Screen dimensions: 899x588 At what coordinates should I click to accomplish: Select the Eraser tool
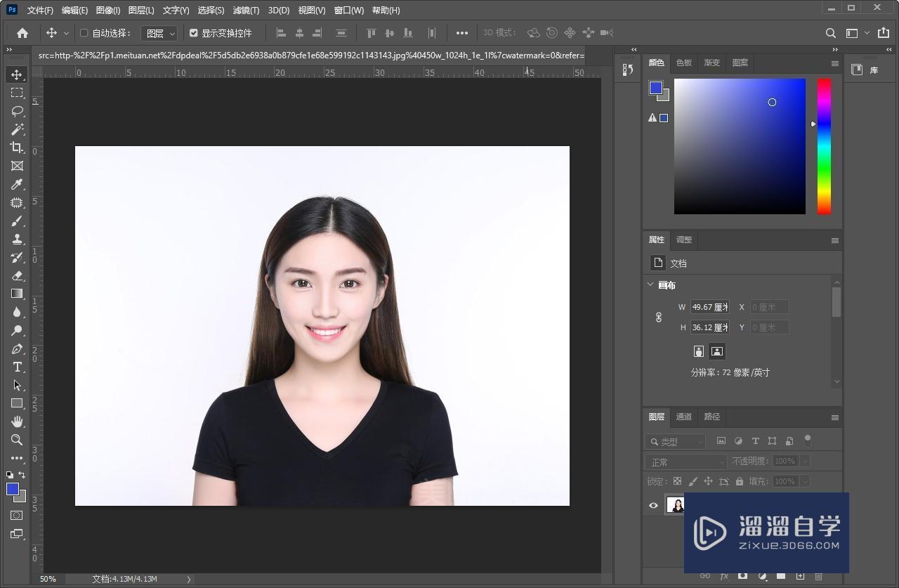coord(17,275)
